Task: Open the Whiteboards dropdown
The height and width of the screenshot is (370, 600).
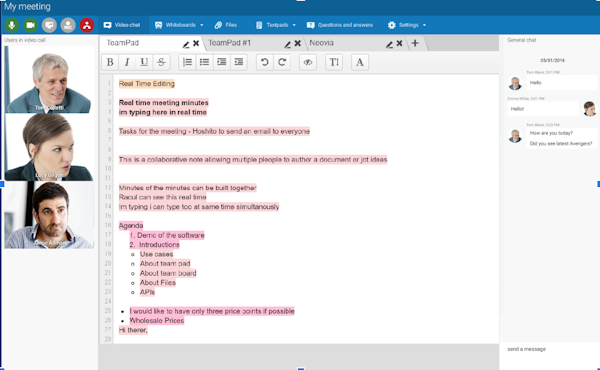Action: (179, 25)
